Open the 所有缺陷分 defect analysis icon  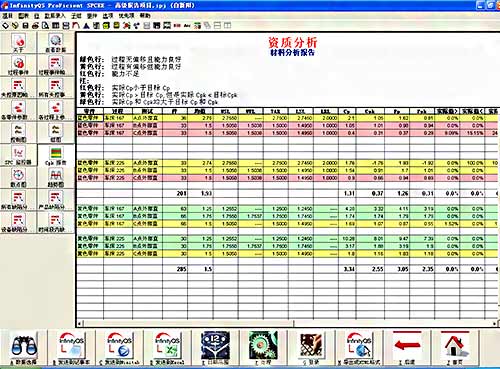[18, 200]
